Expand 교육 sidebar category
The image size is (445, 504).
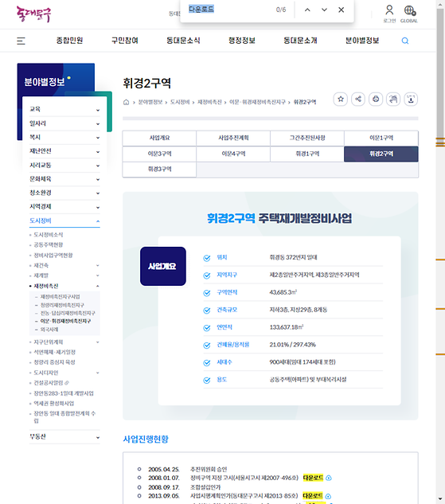click(x=64, y=109)
